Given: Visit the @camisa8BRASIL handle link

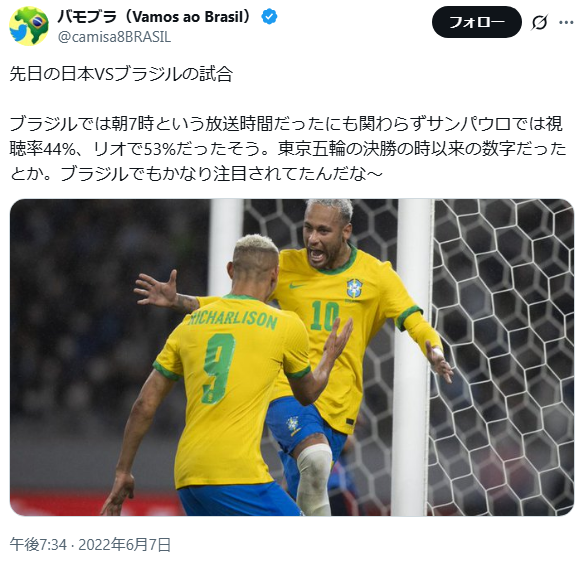Looking at the screenshot, I should (114, 37).
